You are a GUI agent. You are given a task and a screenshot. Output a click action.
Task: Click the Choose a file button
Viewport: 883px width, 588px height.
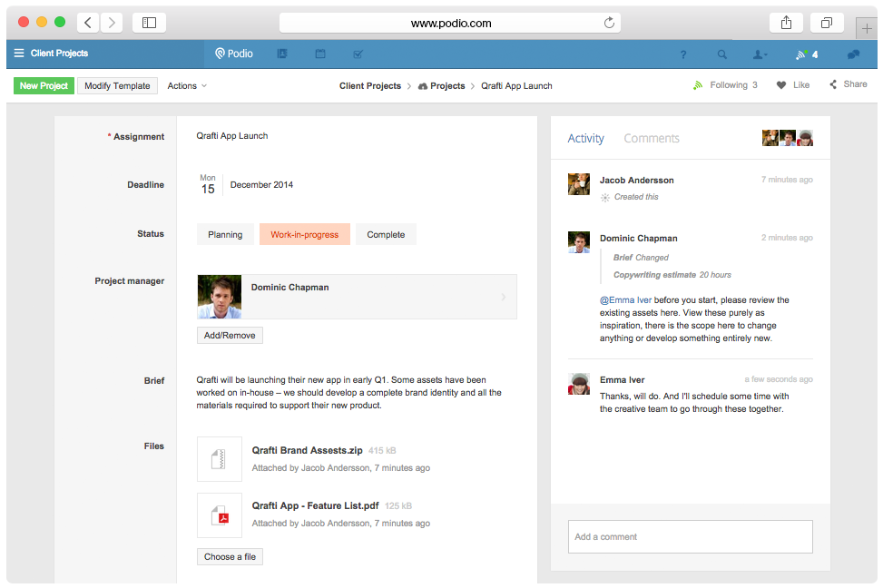click(x=230, y=556)
